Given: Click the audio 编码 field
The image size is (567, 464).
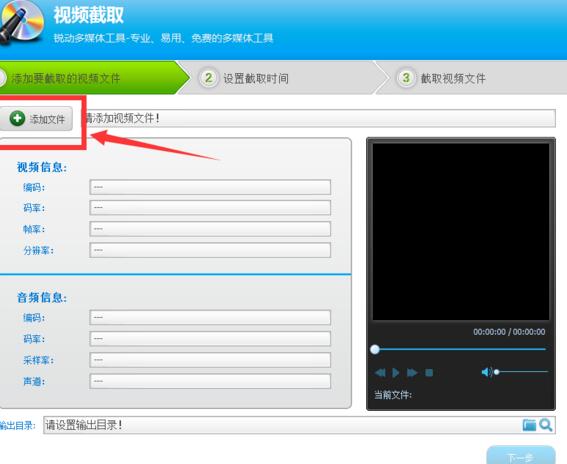Looking at the screenshot, I should tap(210, 317).
